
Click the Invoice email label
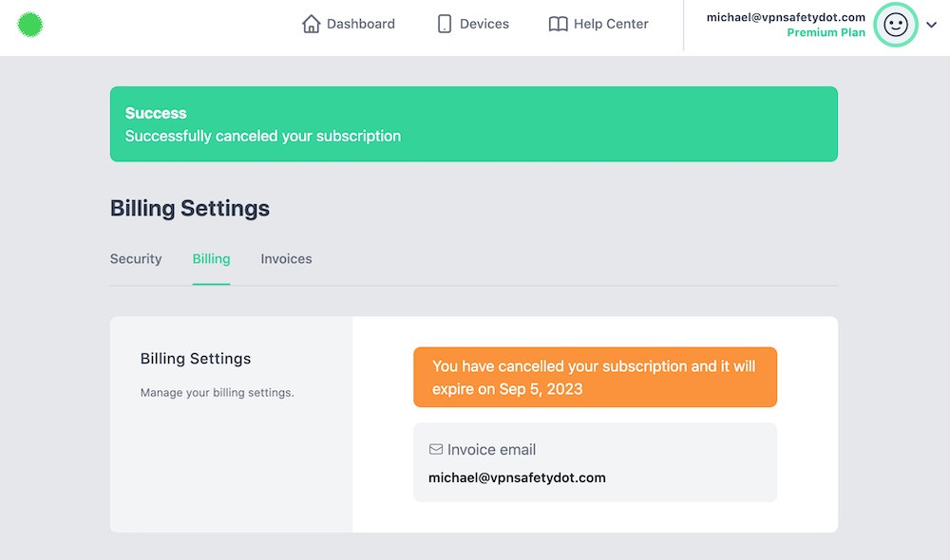[x=491, y=450]
